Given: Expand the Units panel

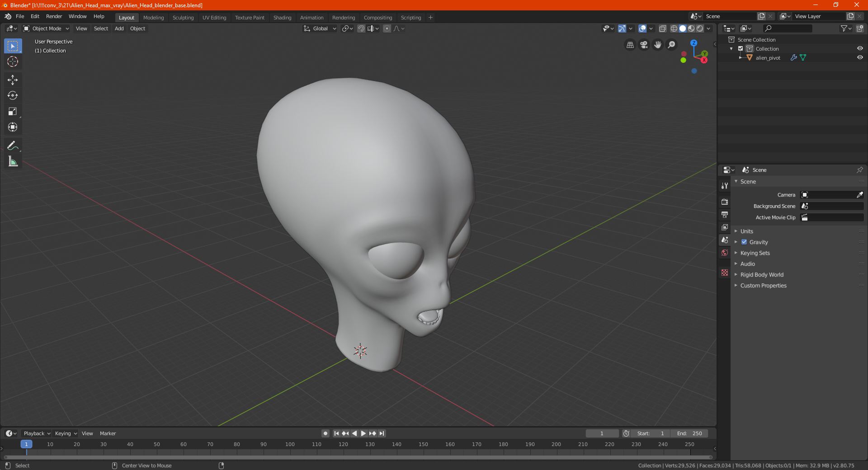Looking at the screenshot, I should 746,231.
